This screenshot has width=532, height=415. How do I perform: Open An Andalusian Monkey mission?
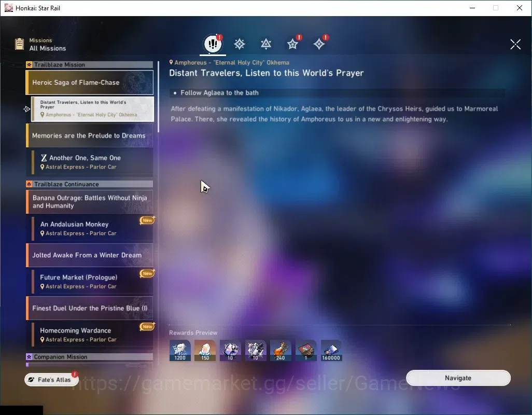click(92, 228)
